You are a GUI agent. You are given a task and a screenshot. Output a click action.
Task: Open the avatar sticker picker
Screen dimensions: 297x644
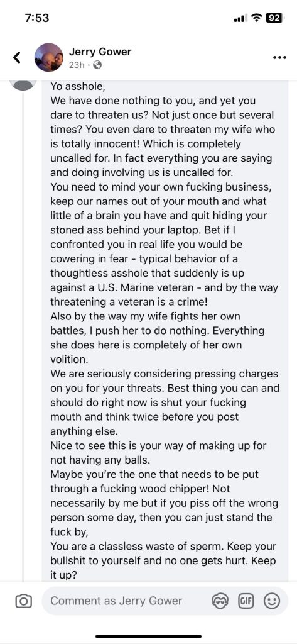click(219, 601)
